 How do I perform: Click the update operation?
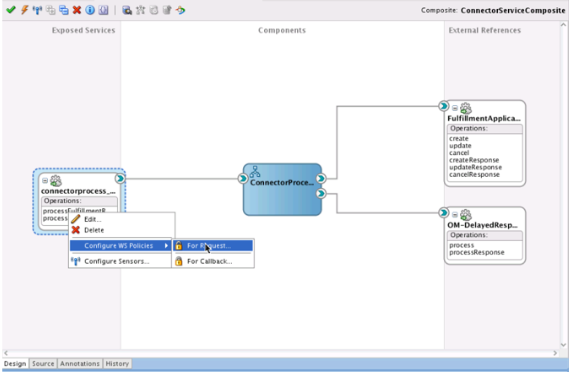pos(460,146)
